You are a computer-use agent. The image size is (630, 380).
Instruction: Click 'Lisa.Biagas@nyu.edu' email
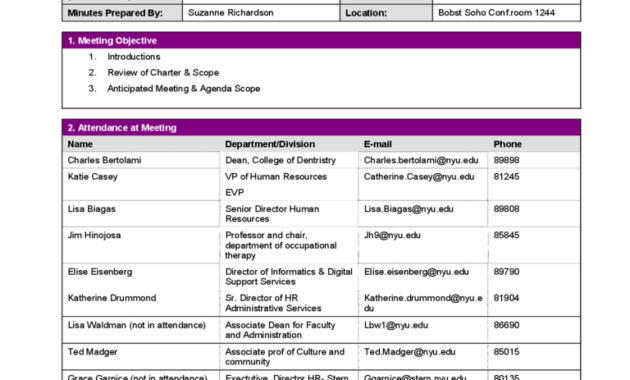click(409, 209)
